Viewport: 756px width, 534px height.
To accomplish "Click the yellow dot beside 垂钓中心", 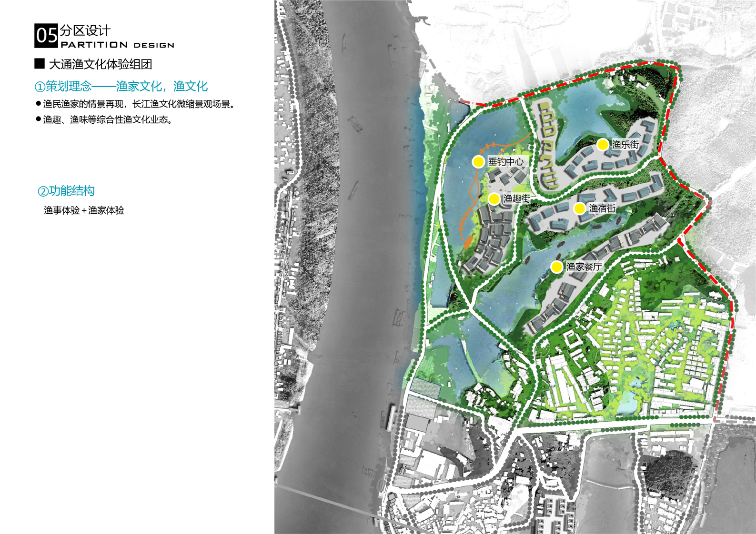I will (478, 162).
